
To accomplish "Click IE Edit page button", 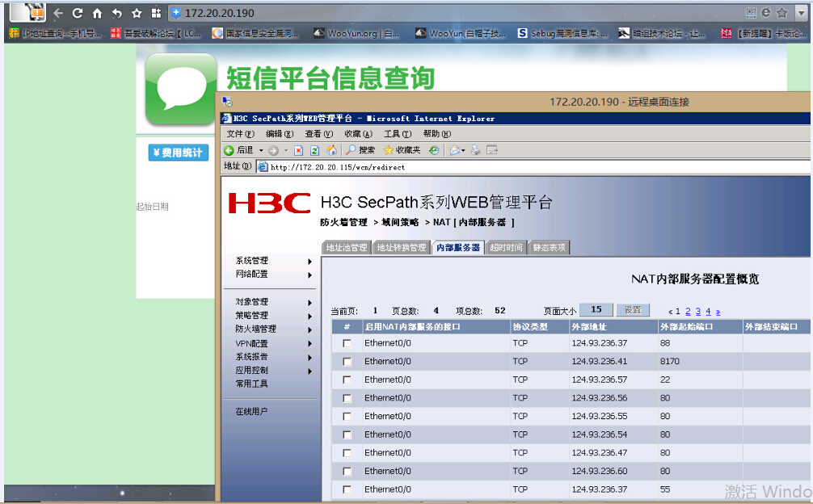I will [x=492, y=150].
